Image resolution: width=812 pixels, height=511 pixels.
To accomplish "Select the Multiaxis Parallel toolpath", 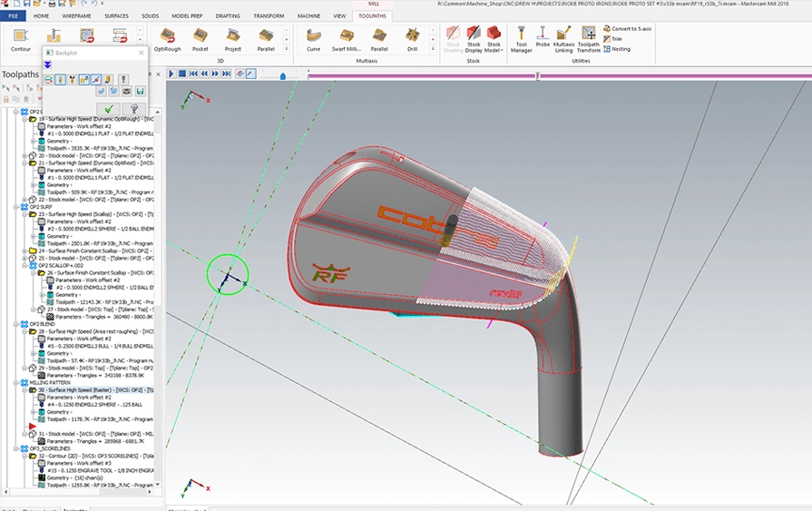I will pyautogui.click(x=379, y=40).
